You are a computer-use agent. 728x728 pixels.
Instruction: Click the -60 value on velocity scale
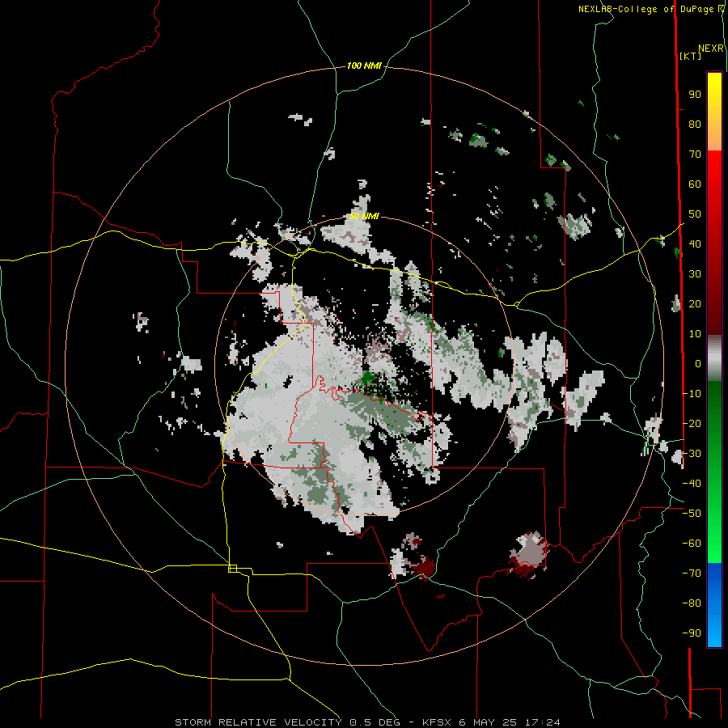click(x=692, y=544)
